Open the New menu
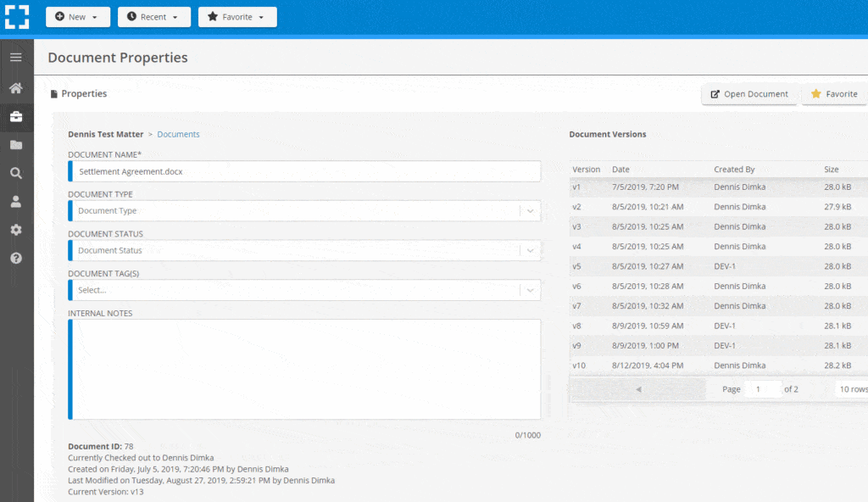Screen dimensions: 868x502 [77, 17]
